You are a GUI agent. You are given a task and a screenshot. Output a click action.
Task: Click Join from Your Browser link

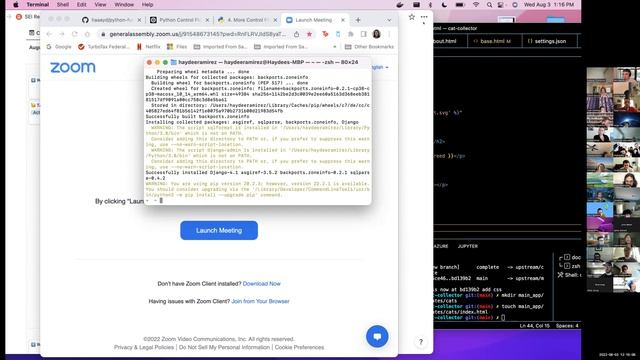click(x=260, y=301)
